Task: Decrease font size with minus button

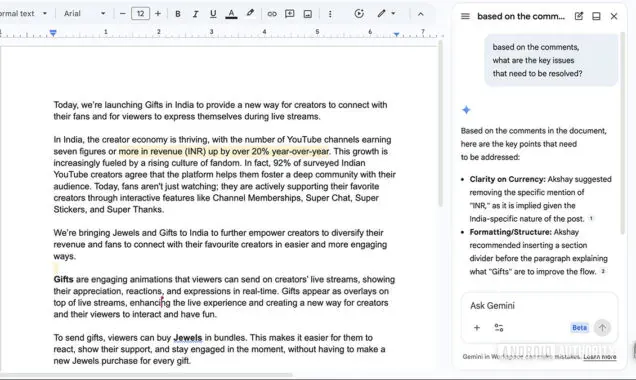Action: (x=122, y=13)
